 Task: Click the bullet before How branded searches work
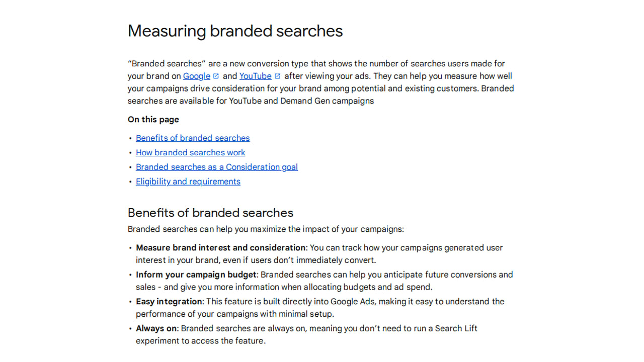130,153
